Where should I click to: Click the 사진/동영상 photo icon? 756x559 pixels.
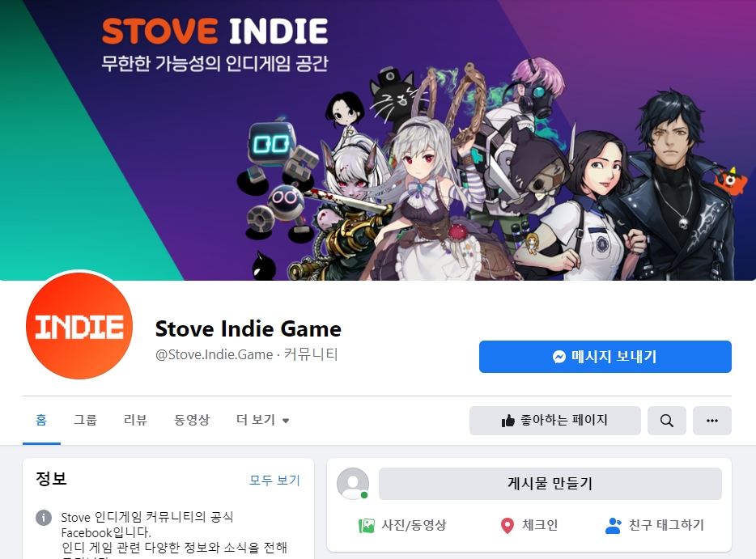click(x=367, y=525)
